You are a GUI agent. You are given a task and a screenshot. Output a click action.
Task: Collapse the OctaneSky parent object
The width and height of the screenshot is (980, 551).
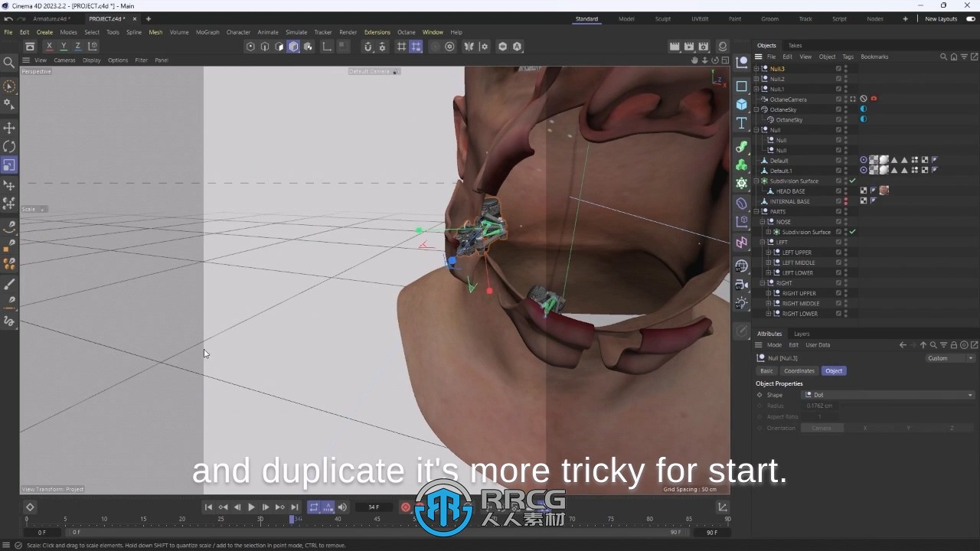756,109
